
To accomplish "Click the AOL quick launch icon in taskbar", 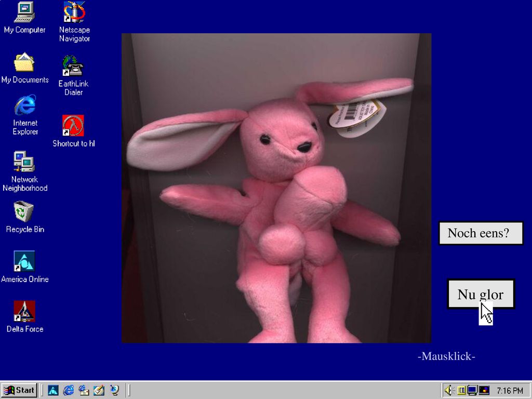I will click(x=53, y=390).
